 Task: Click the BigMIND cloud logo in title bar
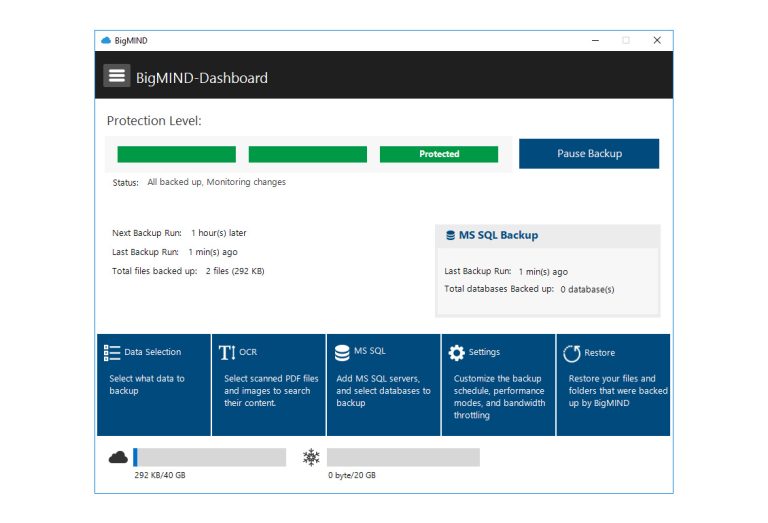click(106, 41)
